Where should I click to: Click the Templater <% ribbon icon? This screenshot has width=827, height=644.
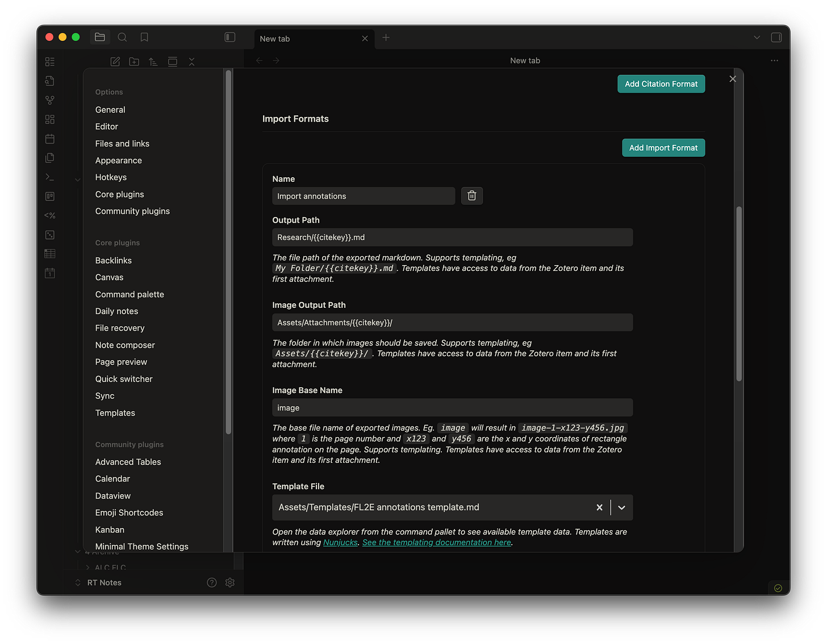(50, 216)
